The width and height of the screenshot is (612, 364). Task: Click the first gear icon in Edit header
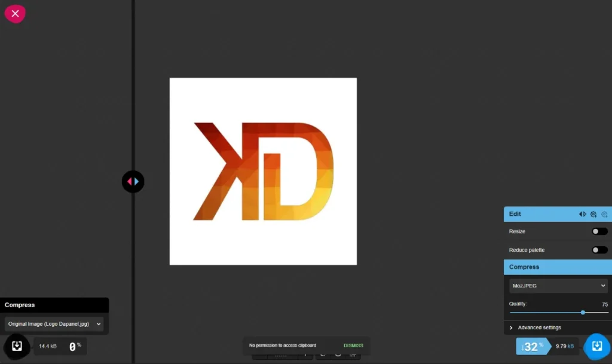coord(593,214)
